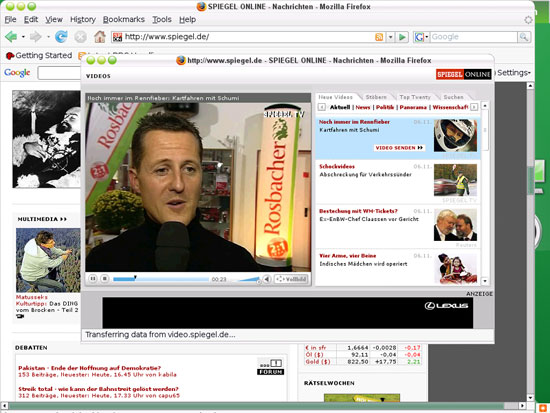Screen dimensions: 550x413
Task: Open the Bookmarks menu
Action: pyautogui.click(x=123, y=20)
